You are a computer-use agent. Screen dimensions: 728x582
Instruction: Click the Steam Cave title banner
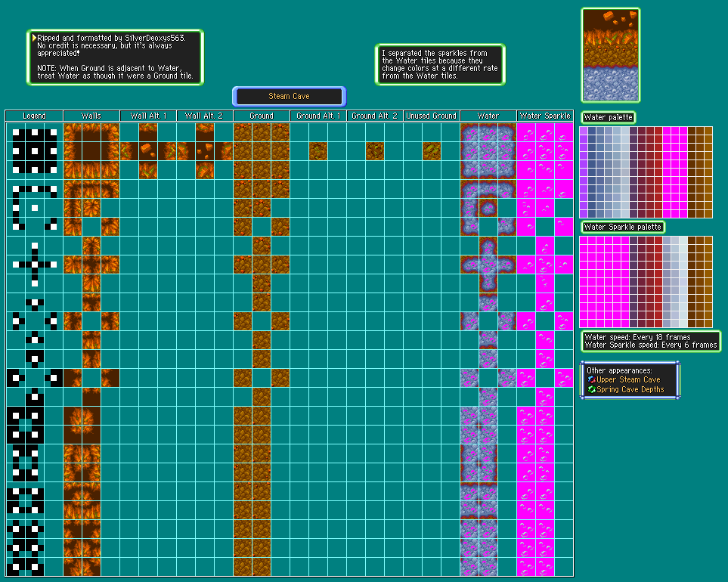pos(290,97)
